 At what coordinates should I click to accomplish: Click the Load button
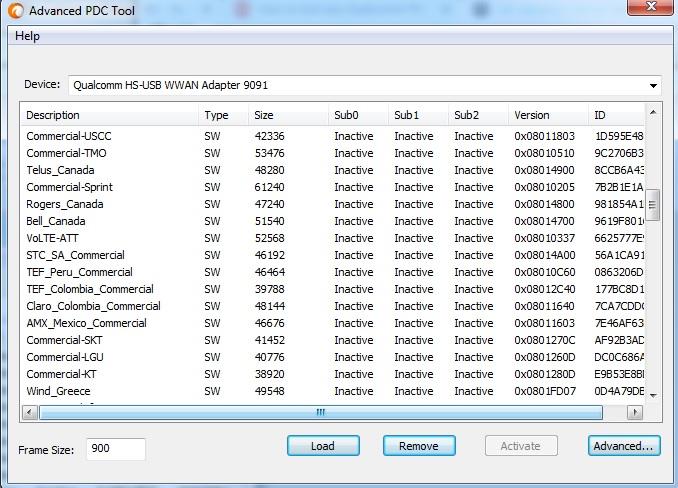[323, 446]
